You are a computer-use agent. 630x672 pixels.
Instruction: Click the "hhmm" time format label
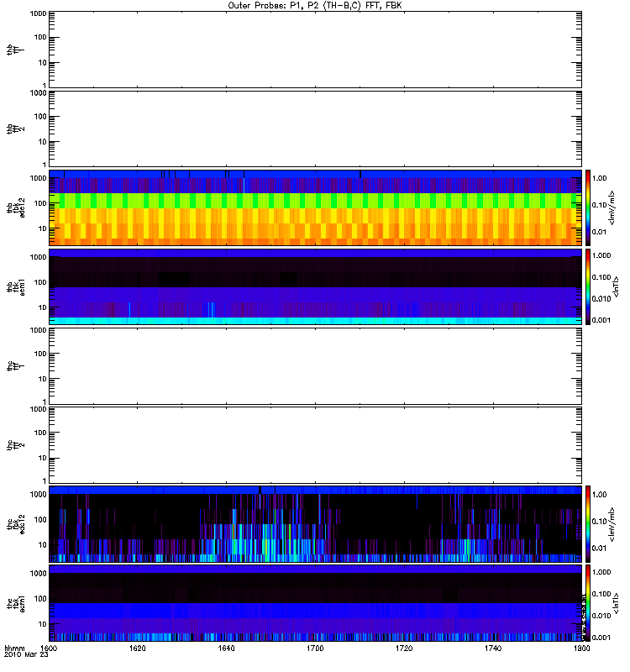pyautogui.click(x=14, y=648)
